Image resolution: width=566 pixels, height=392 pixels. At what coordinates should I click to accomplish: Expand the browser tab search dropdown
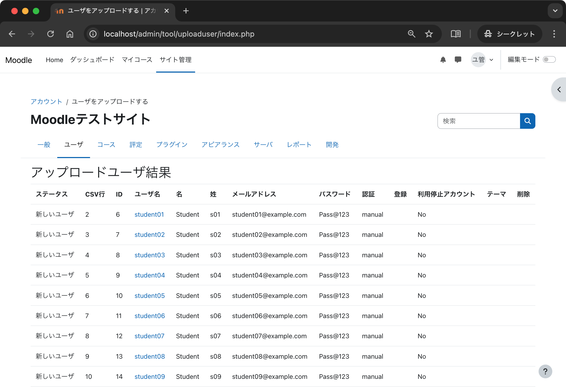(x=555, y=11)
